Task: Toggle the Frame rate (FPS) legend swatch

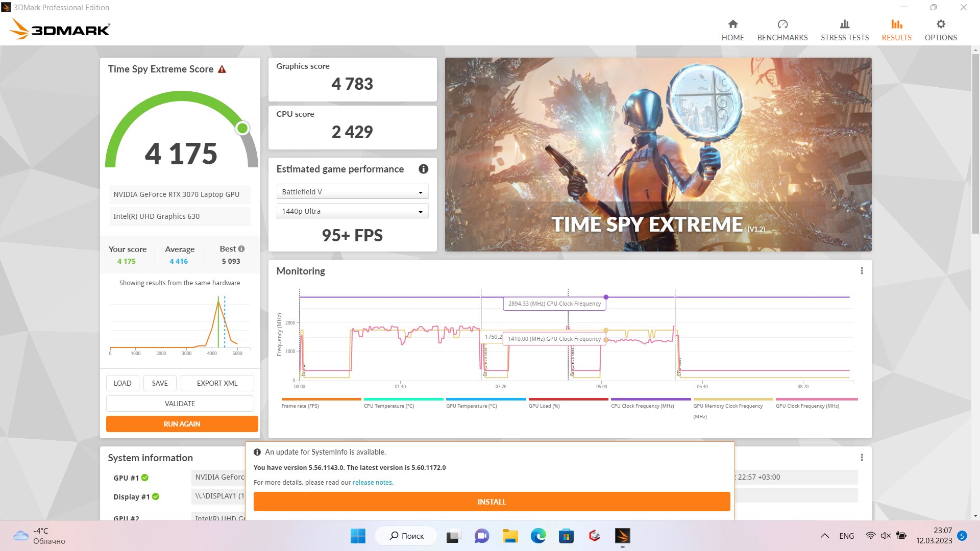Action: (321, 399)
